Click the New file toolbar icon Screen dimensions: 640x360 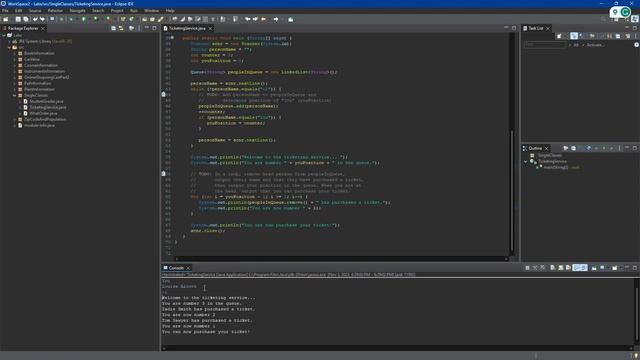[x=5, y=19]
